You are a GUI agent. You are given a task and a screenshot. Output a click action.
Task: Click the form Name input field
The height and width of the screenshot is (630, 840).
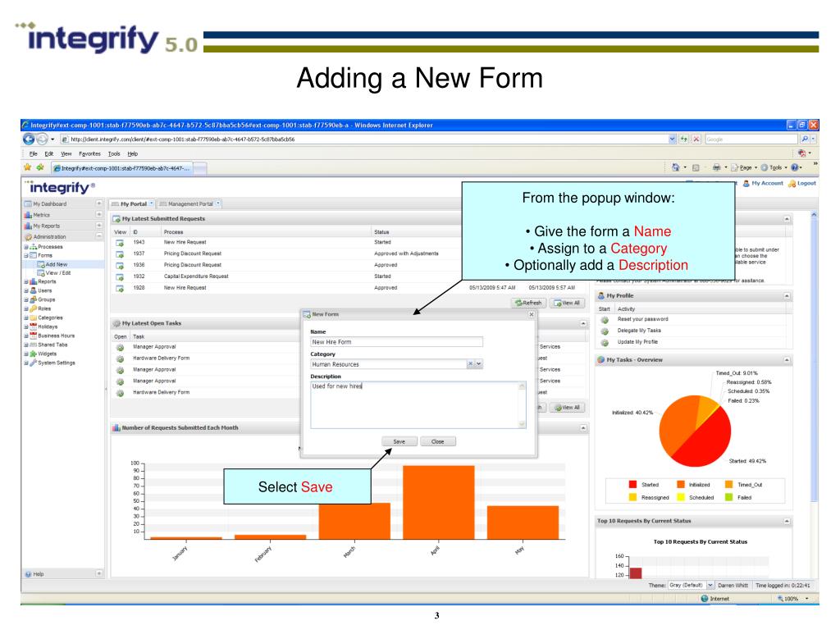click(396, 342)
